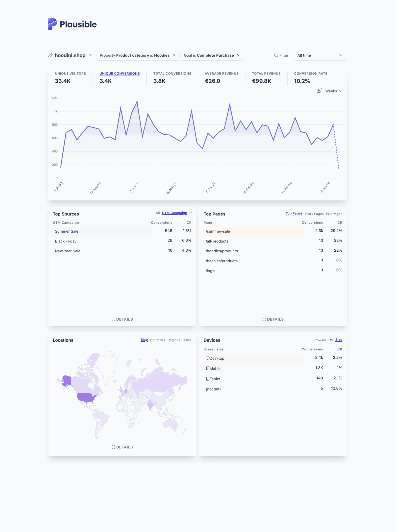396x532 pixels.
Task: Expand the hoodini.shop site selector
Action: (x=91, y=55)
